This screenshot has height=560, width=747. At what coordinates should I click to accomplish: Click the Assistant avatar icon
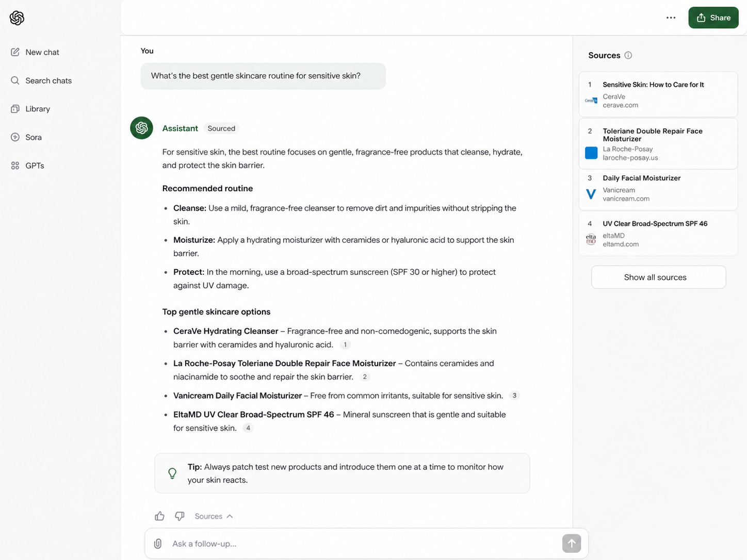[x=141, y=128]
